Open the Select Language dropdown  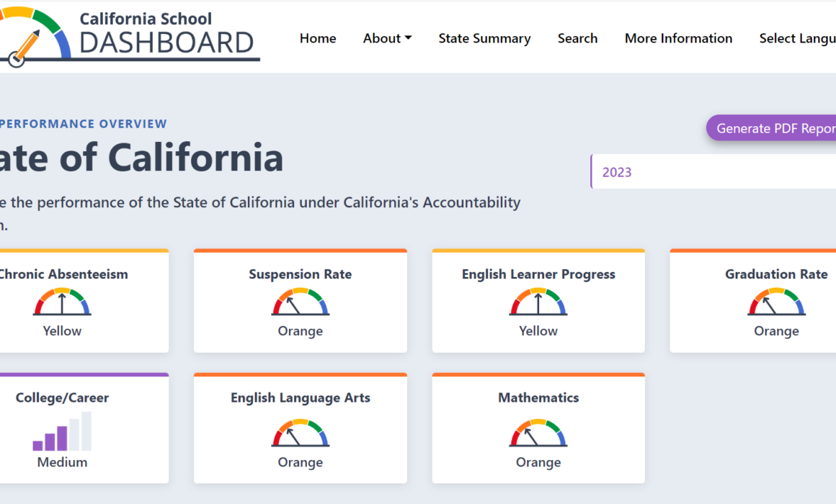[797, 39]
